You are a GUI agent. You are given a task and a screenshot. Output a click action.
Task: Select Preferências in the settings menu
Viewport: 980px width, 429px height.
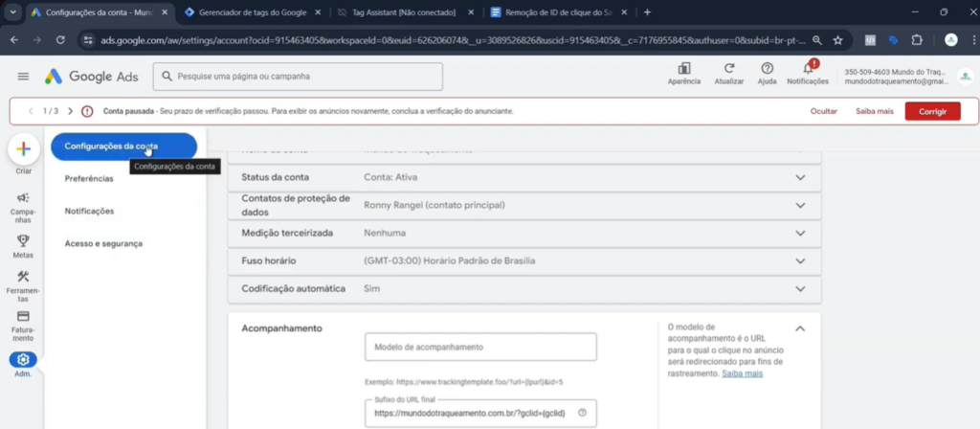click(90, 179)
